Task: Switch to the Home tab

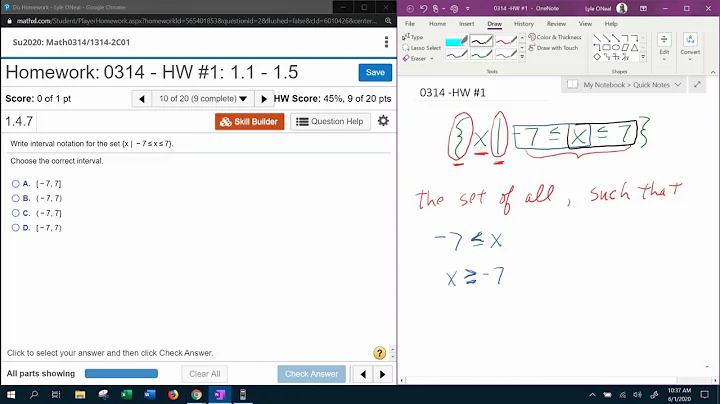Action: 437,23
